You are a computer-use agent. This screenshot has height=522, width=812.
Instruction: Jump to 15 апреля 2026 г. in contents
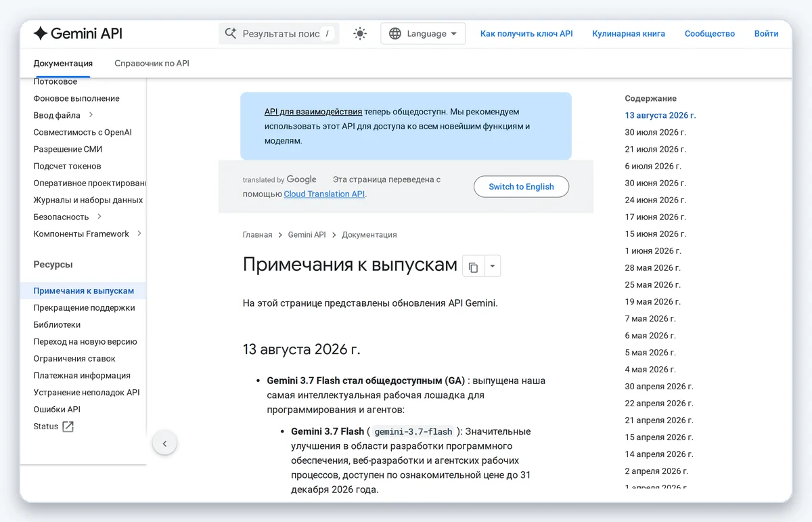pos(659,437)
